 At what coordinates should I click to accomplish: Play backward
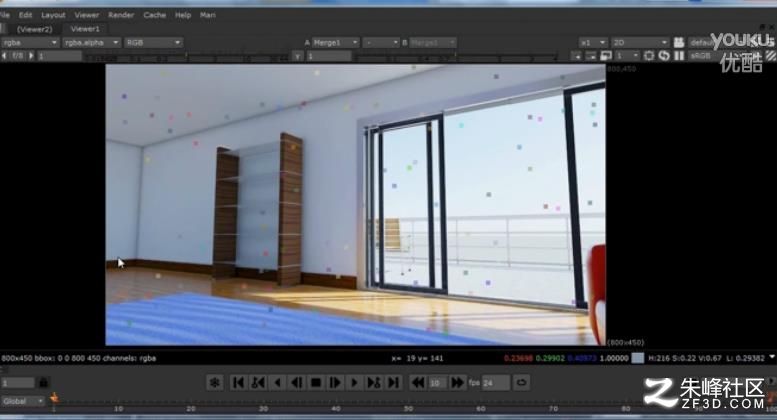[x=278, y=382]
